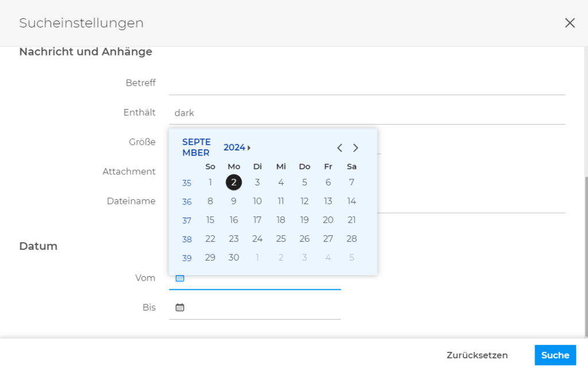Select calendar week 35
This screenshot has width=588, height=368.
pos(187,183)
